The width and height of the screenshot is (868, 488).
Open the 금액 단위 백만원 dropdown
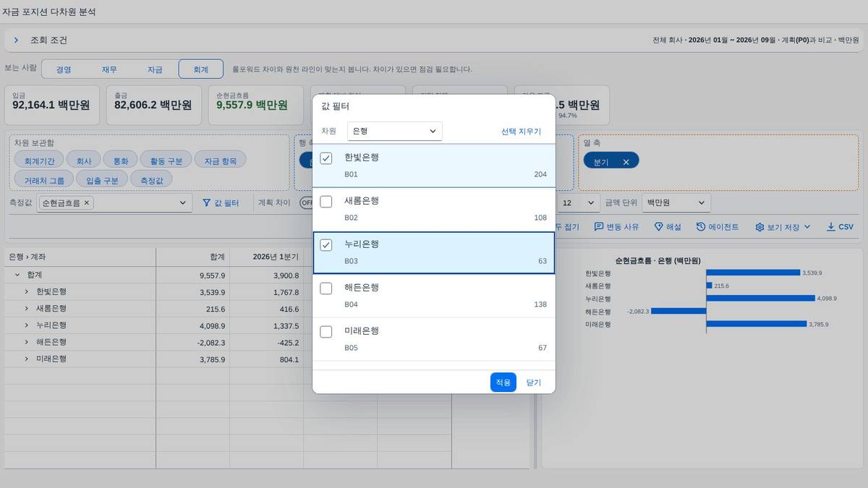coord(676,203)
